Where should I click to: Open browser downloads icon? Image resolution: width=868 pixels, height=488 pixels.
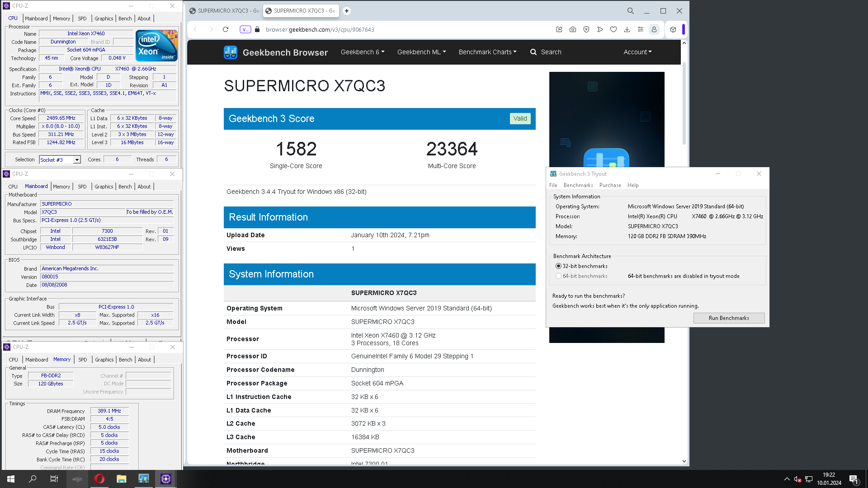point(627,29)
